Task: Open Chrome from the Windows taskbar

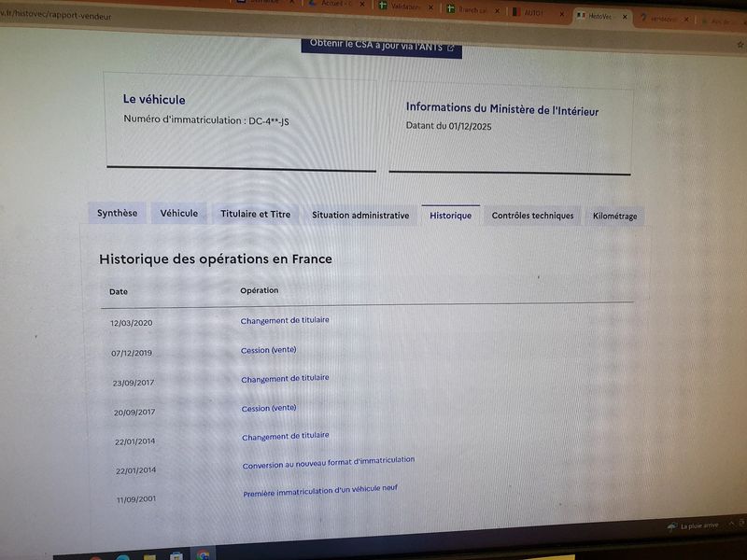Action: 204,554
